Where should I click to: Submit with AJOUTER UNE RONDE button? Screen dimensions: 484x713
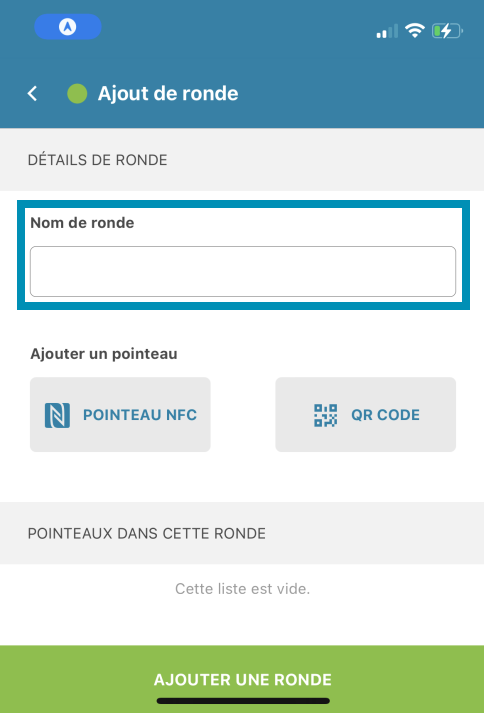pos(242,679)
